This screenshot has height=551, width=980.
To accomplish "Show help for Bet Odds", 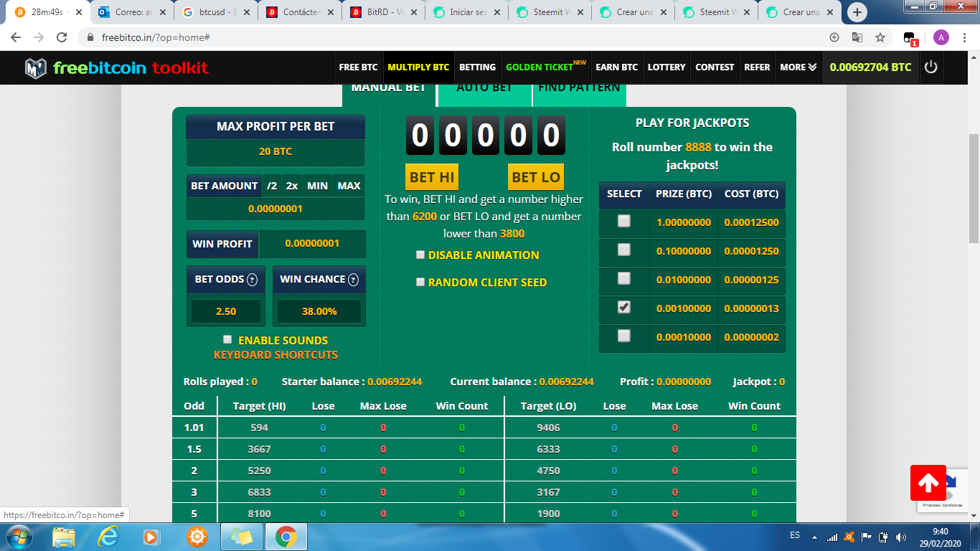I will click(x=252, y=280).
